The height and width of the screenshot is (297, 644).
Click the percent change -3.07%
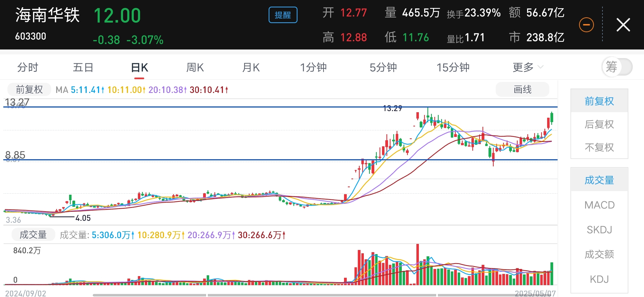pyautogui.click(x=145, y=40)
